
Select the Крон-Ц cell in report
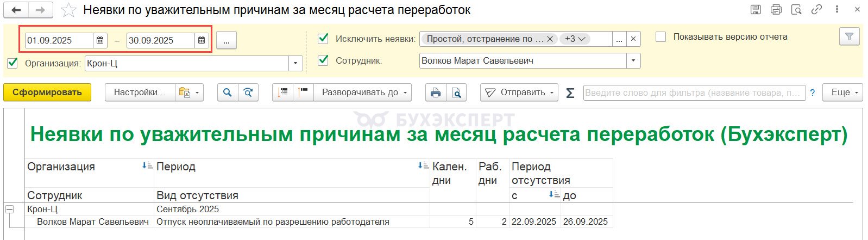click(x=90, y=209)
